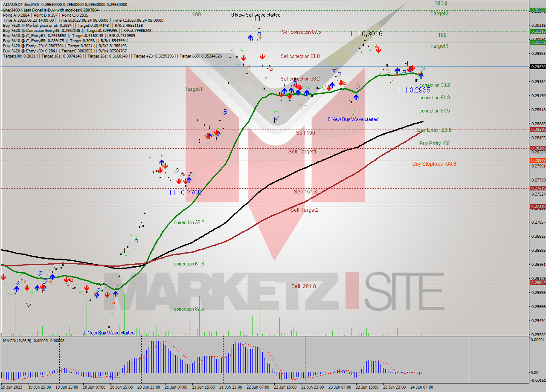Image resolution: width=546 pixels, height=392 pixels.
Task: Click the 'Last Signal is:Buy with stoploss' line
Action: 50,10
